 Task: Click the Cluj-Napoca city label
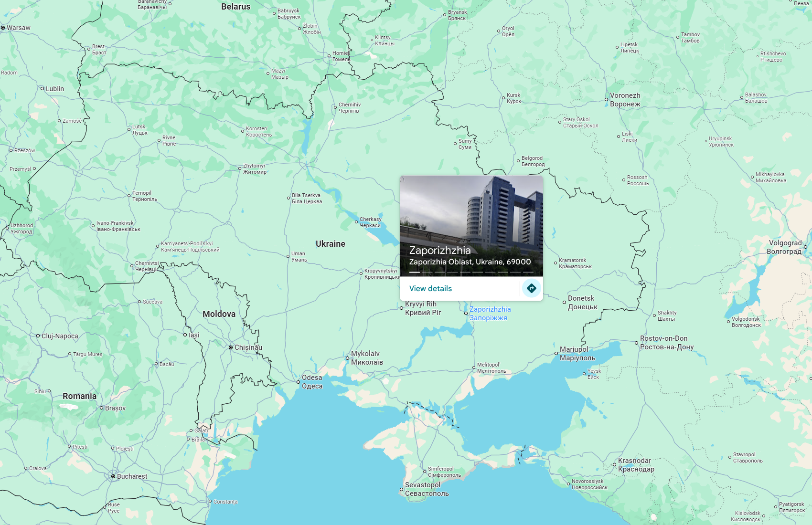click(60, 336)
